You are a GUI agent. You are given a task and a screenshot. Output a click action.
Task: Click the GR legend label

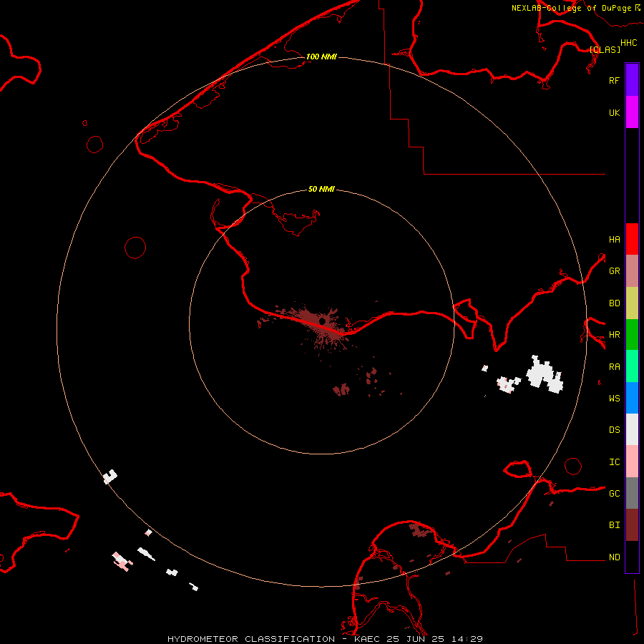(614, 271)
